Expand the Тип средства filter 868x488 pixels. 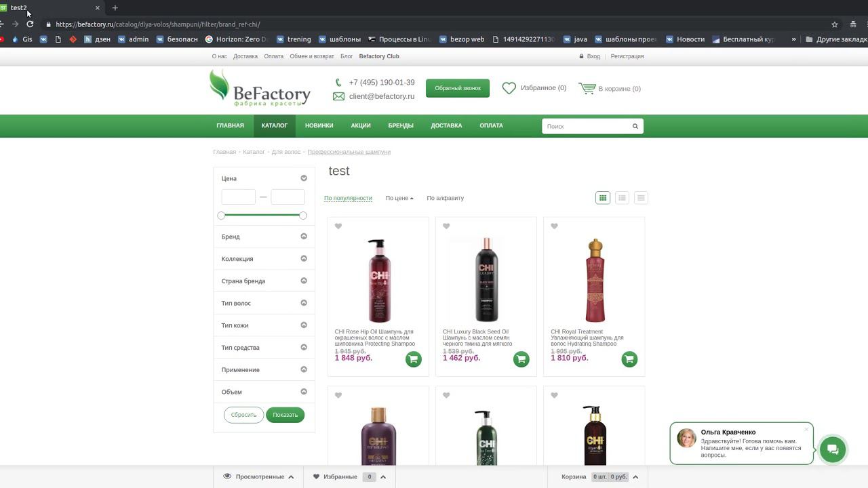[304, 347]
